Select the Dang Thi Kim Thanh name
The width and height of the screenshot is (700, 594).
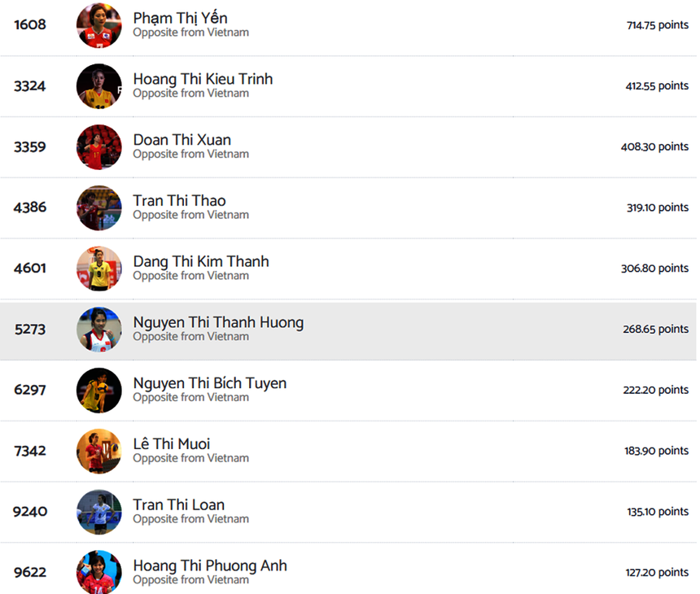coord(200,261)
